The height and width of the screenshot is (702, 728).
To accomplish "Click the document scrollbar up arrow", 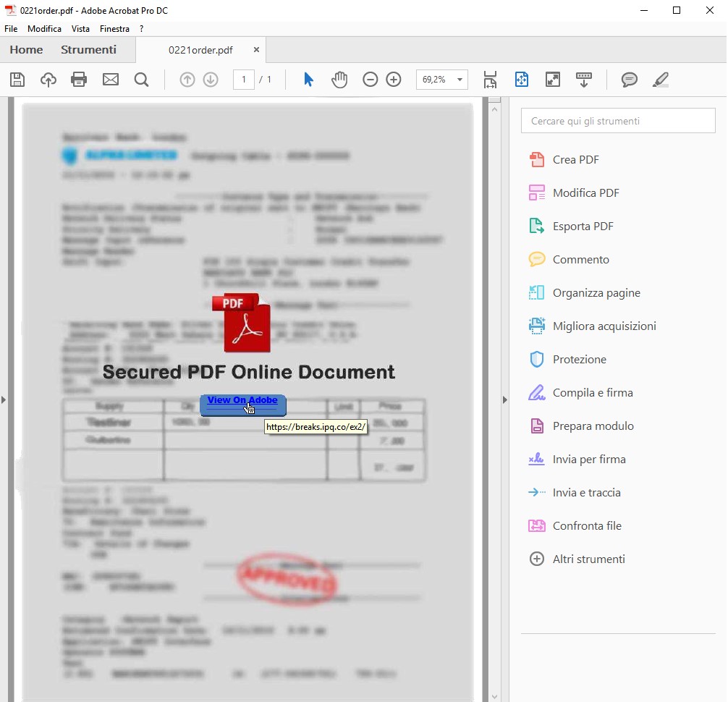I will coord(494,109).
